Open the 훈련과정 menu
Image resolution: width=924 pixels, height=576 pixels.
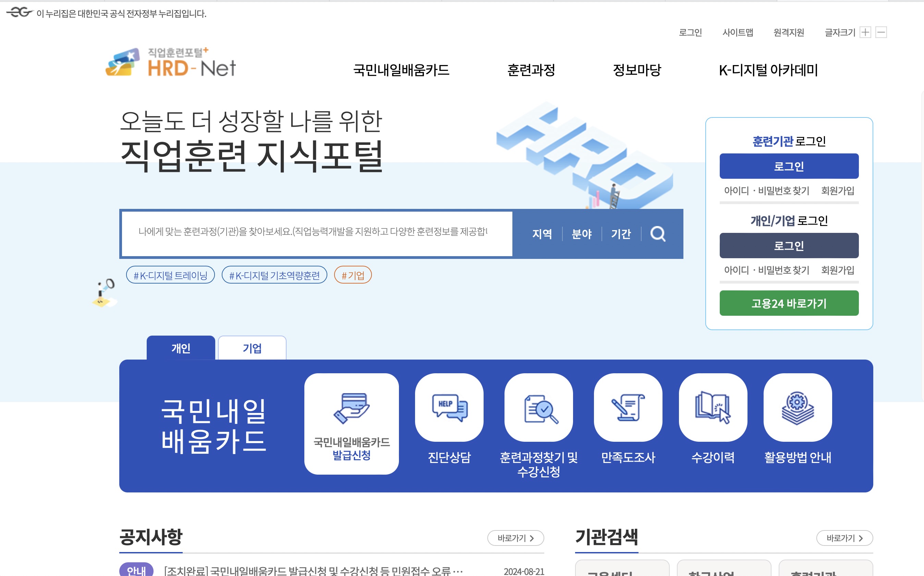pos(531,70)
